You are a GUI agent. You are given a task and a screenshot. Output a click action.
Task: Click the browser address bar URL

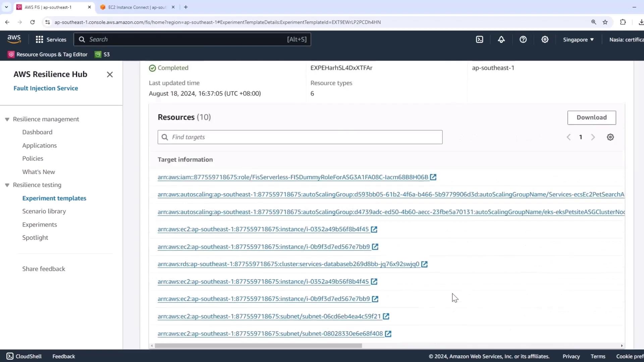(x=217, y=22)
